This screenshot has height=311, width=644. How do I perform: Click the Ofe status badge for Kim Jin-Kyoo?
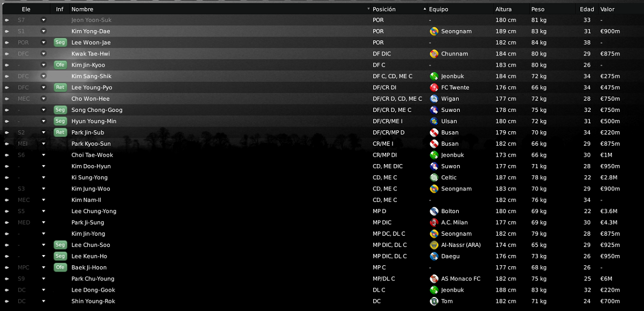point(60,65)
